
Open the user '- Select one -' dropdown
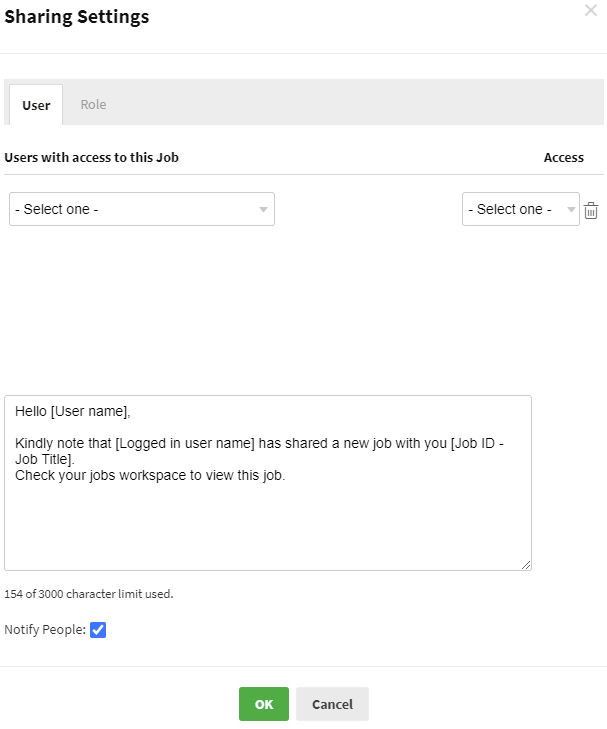click(141, 209)
